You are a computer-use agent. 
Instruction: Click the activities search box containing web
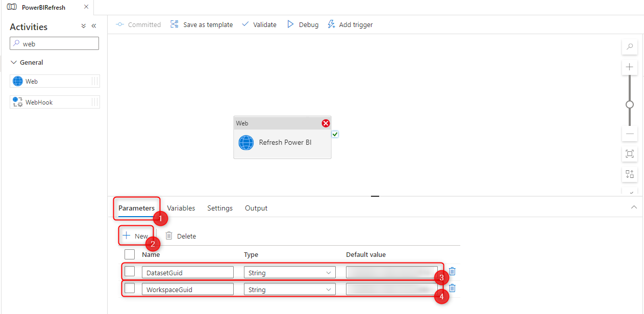pyautogui.click(x=54, y=44)
